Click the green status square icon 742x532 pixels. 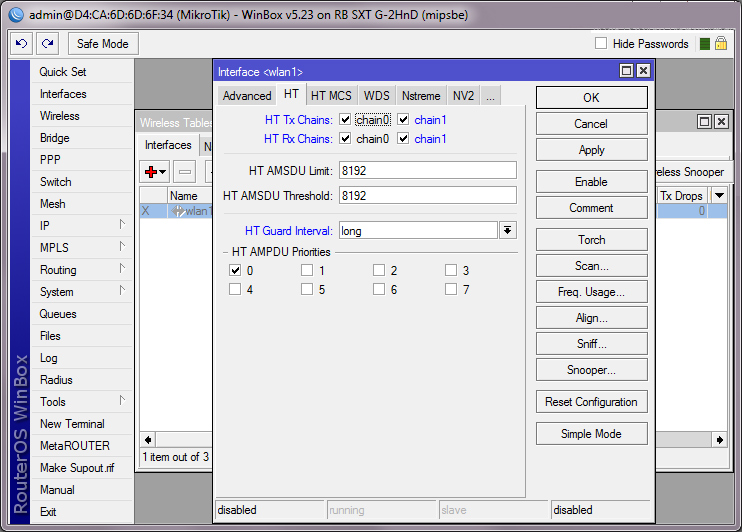(x=705, y=44)
